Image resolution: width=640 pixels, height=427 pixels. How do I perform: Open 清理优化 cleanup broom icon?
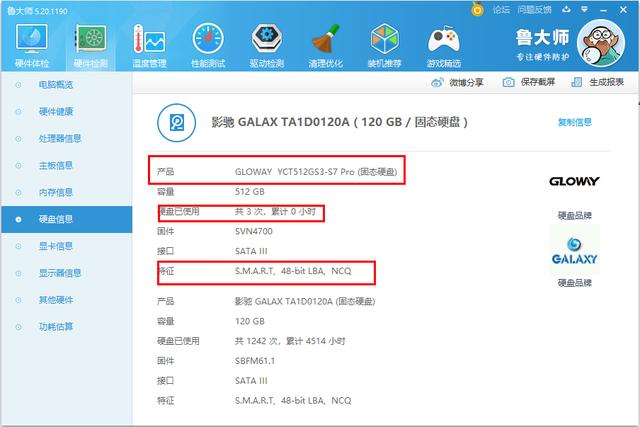325,44
